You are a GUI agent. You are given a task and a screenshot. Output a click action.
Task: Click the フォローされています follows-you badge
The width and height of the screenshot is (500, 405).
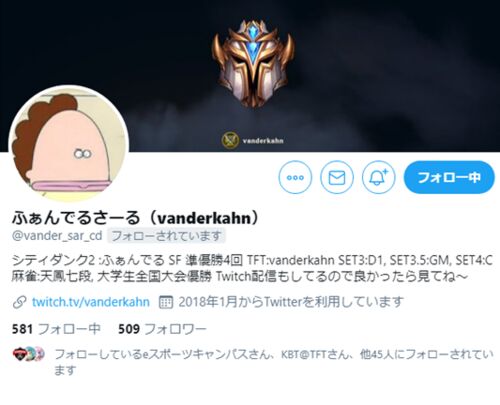166,236
